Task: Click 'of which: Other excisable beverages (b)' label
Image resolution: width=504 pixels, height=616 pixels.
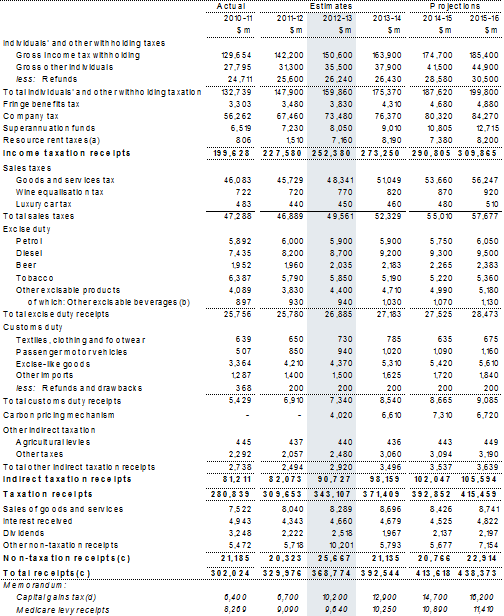Action: 109,302
